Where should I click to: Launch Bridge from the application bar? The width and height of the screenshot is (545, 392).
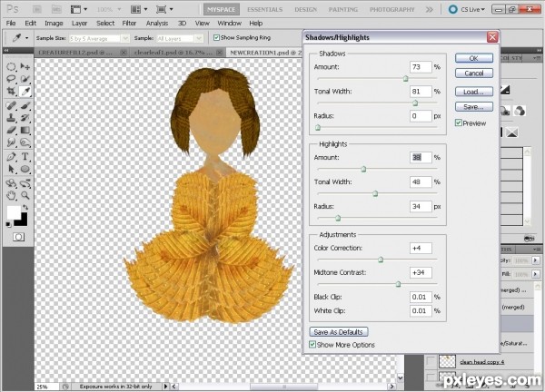click(x=37, y=9)
